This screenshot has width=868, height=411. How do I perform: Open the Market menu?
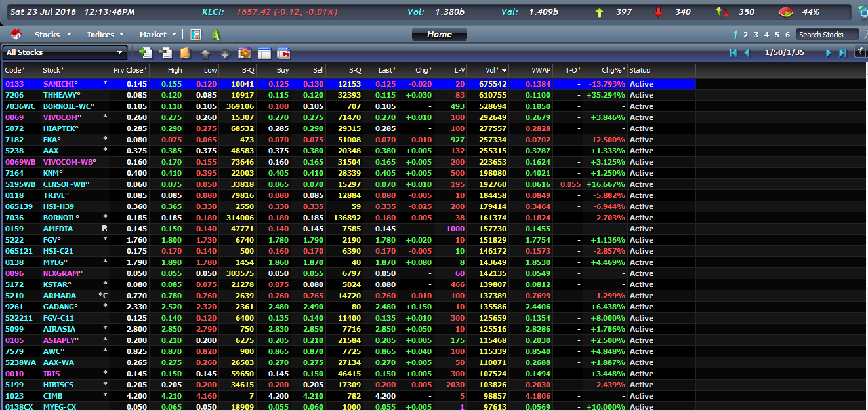click(153, 34)
